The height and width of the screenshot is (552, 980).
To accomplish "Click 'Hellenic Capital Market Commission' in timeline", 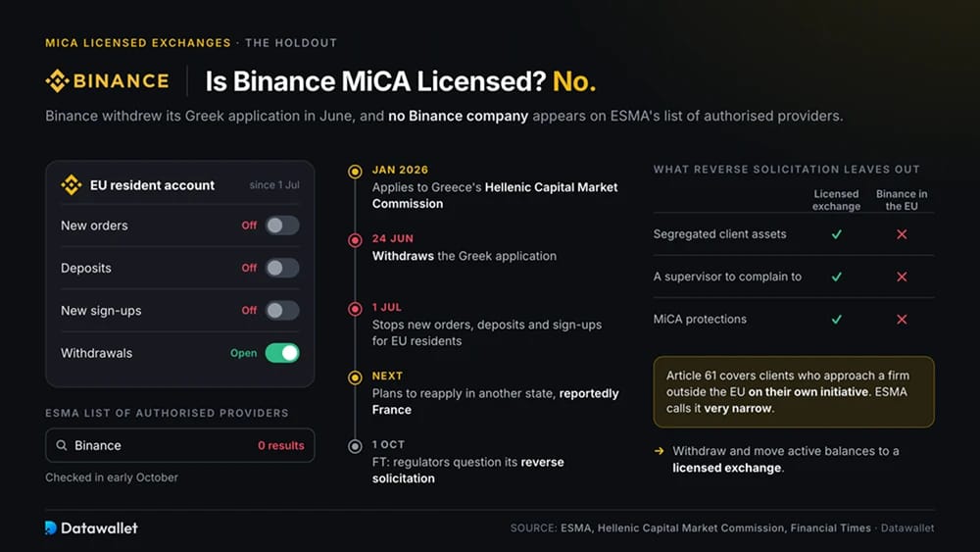I will [494, 195].
